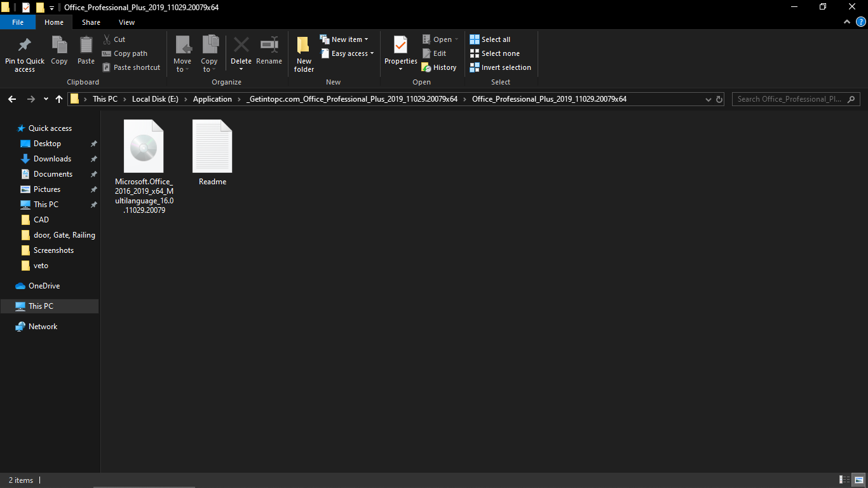The width and height of the screenshot is (868, 488).
Task: Click the Quick Access Toolbar properties icon
Action: (x=26, y=8)
